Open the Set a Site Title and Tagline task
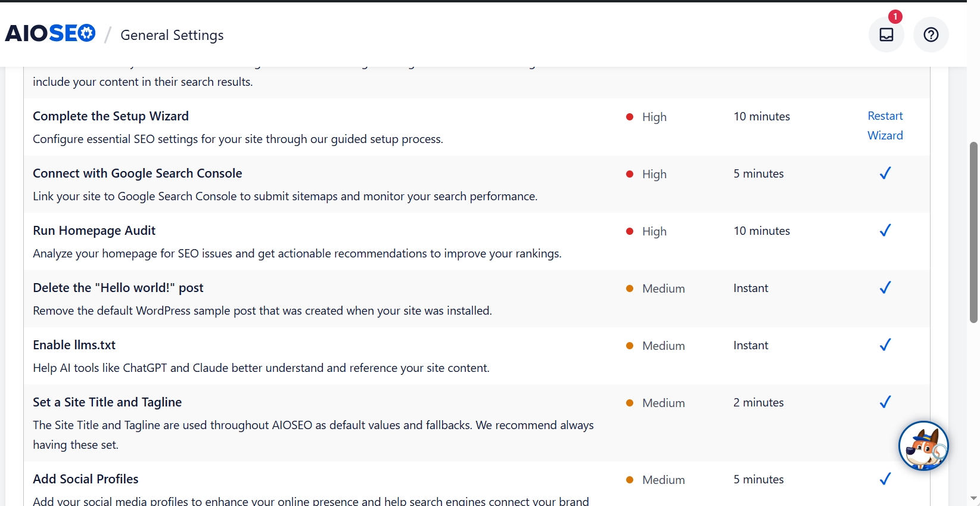 107,402
